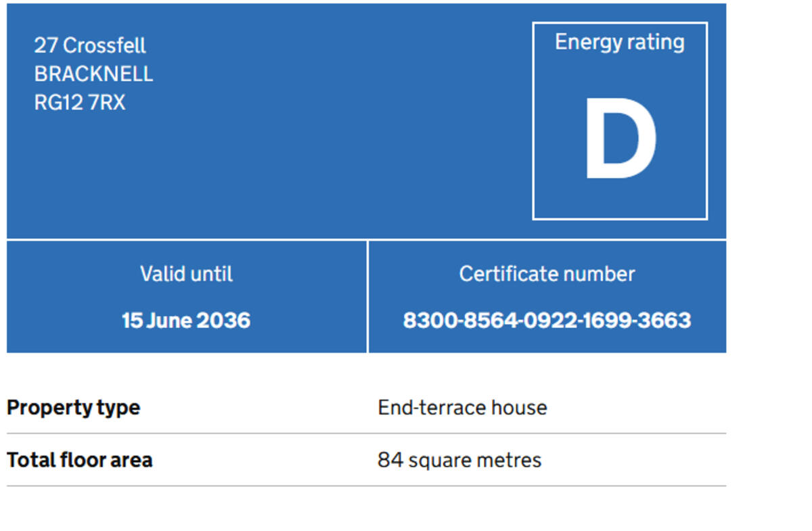Click the large energy rating letter "D"
812x531 pixels.
click(x=620, y=139)
